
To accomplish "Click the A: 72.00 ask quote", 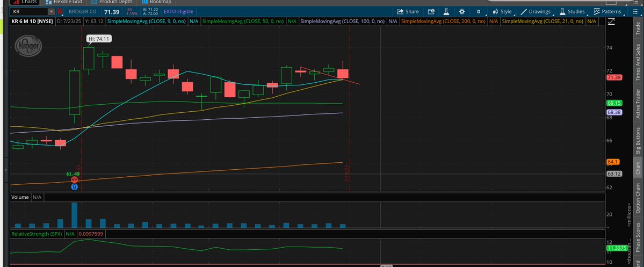I will pyautogui.click(x=149, y=14).
